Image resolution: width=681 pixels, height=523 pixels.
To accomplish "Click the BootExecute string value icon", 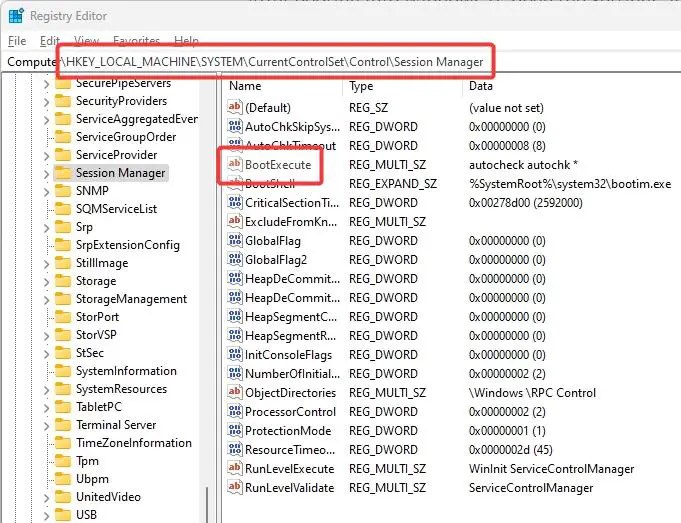I will click(x=235, y=164).
